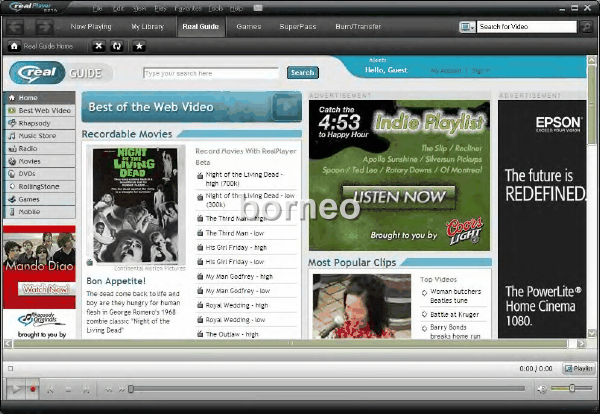Click the Sign In link
The width and height of the screenshot is (600, 414).
click(481, 71)
